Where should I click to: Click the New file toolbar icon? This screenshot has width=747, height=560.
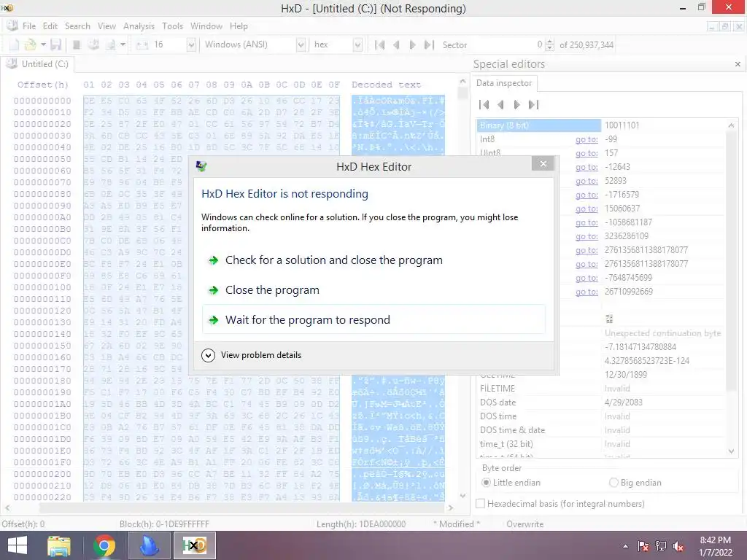pos(15,44)
